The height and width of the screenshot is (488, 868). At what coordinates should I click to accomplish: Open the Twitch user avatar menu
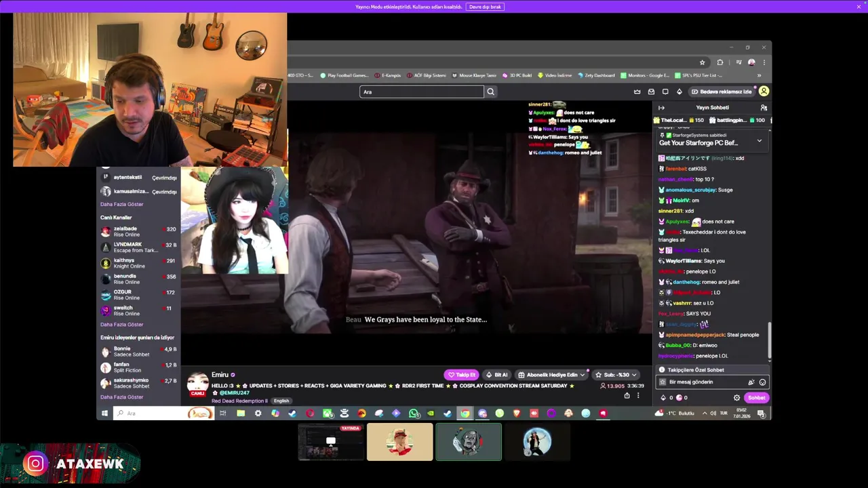(x=764, y=91)
